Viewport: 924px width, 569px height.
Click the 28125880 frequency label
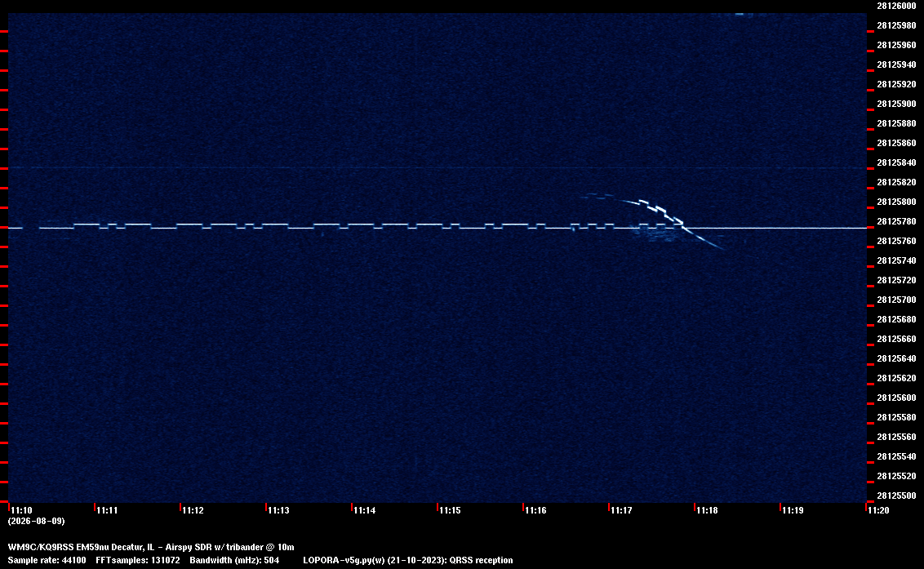(896, 123)
